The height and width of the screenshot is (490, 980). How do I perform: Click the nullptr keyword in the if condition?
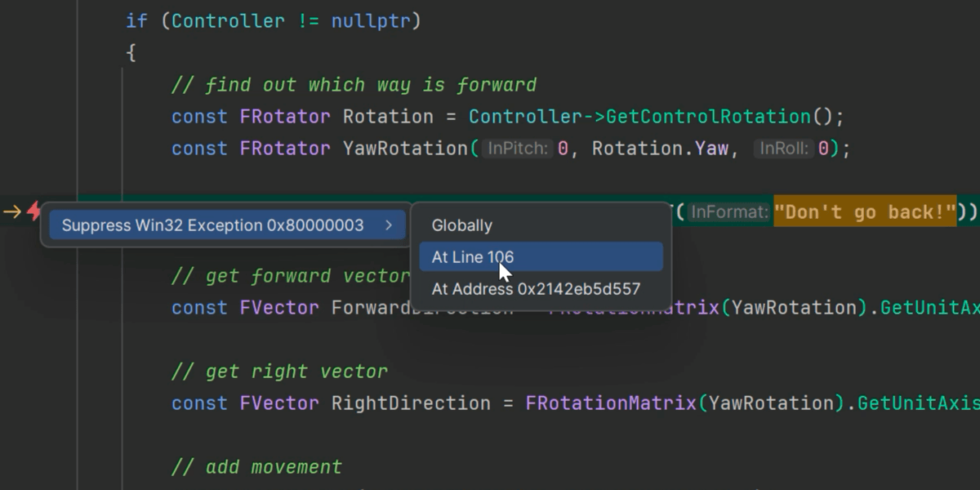[x=373, y=20]
